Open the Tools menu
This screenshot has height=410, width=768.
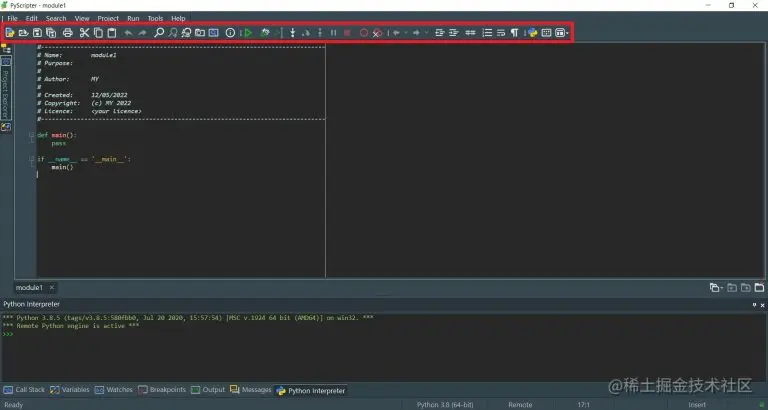(x=155, y=18)
